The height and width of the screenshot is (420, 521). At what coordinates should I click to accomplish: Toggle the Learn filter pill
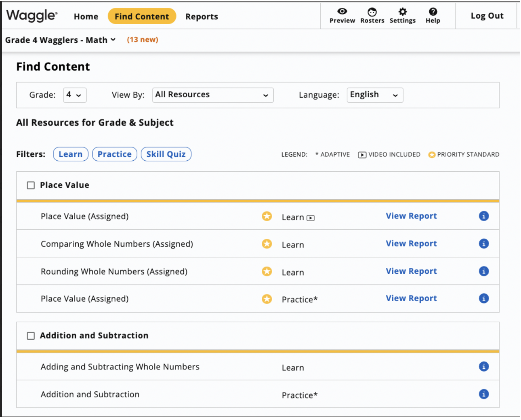pos(71,154)
